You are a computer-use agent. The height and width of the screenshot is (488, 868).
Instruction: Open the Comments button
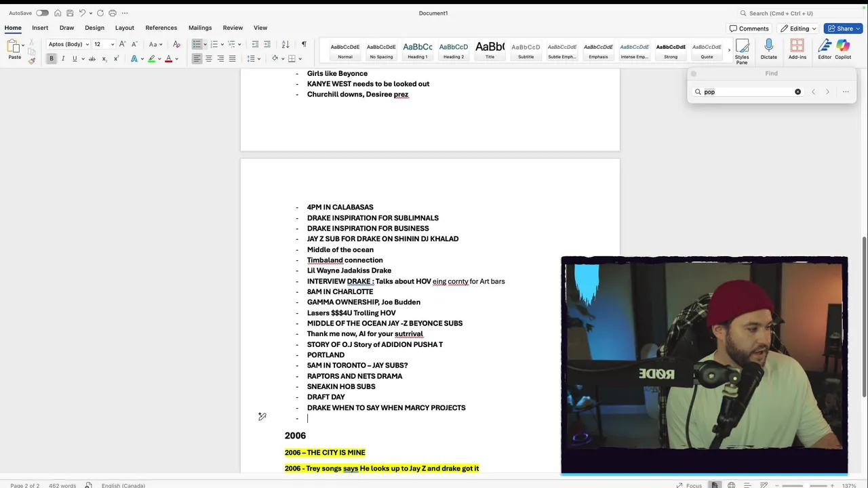pyautogui.click(x=749, y=28)
